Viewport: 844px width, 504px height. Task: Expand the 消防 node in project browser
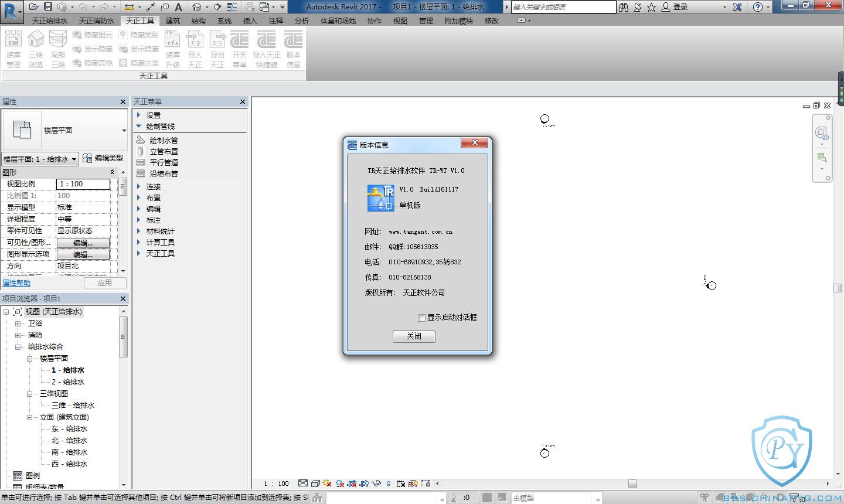click(18, 335)
